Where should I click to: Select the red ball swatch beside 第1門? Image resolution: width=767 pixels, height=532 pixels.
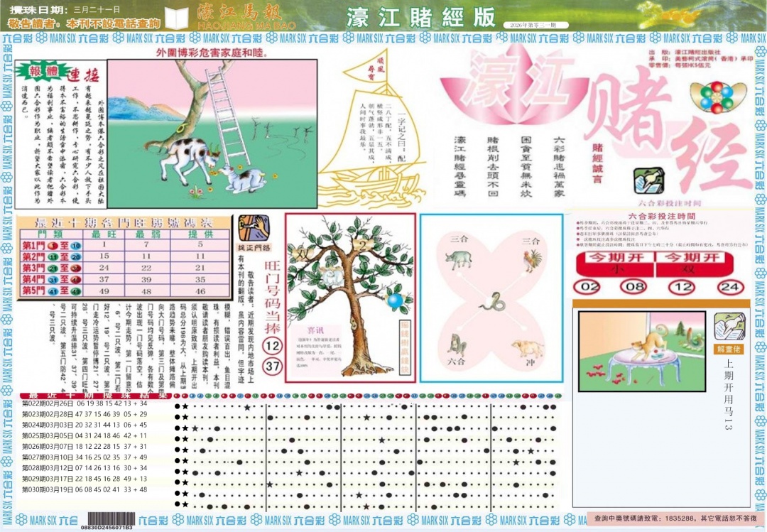point(53,246)
